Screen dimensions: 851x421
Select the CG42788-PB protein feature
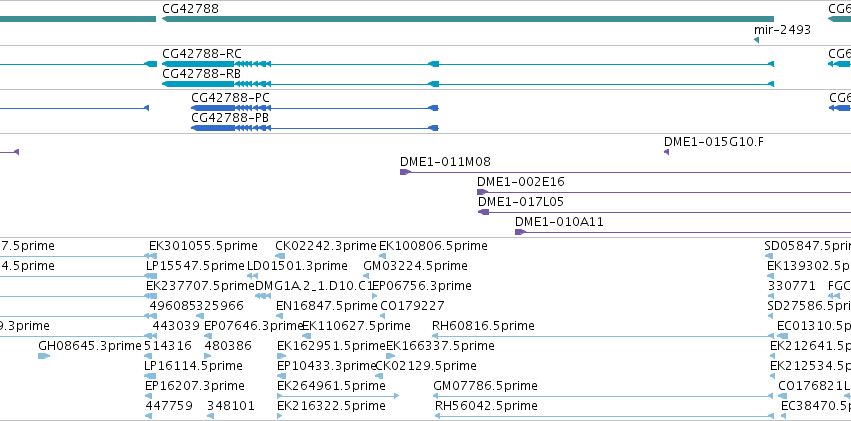[315, 128]
